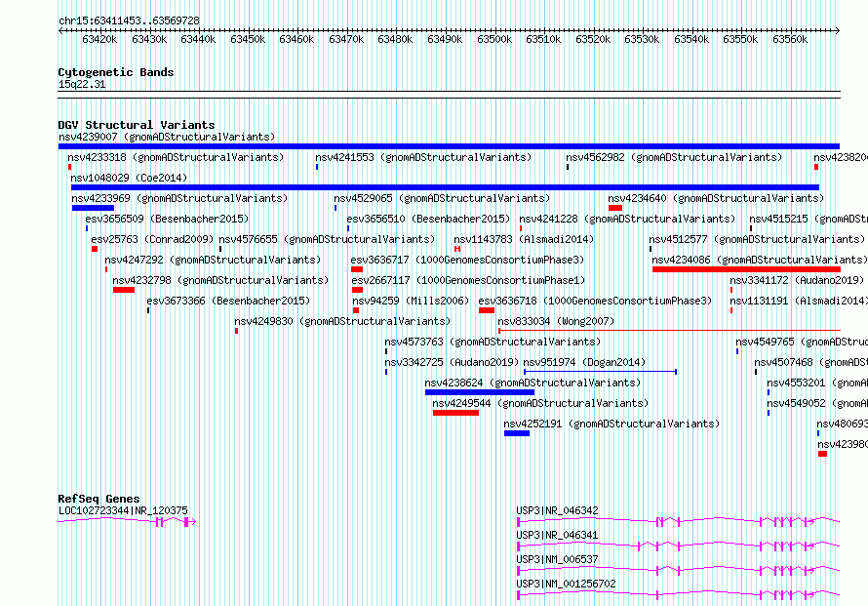Viewport: 868px width, 606px height.
Task: Click the blue nsv4252191 variant bar
Action: click(517, 433)
